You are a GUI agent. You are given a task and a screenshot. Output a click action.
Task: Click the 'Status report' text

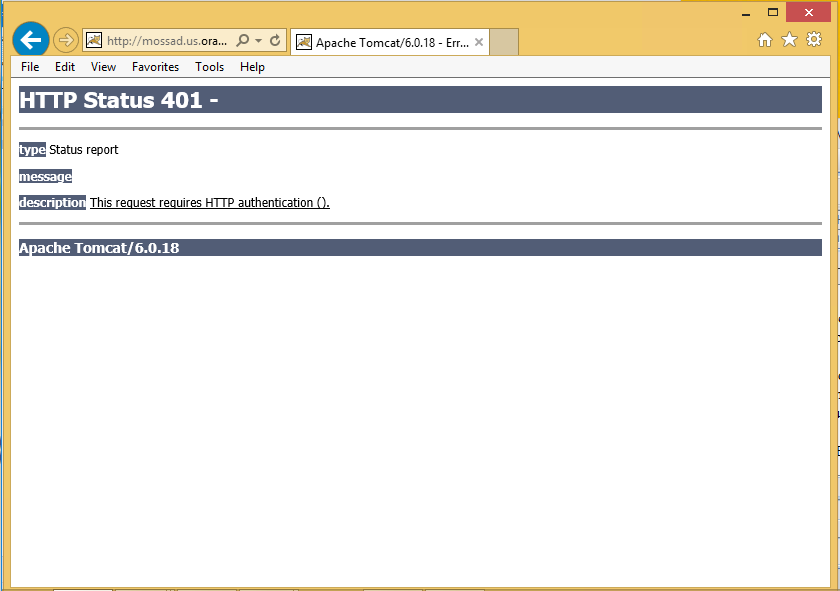point(84,149)
